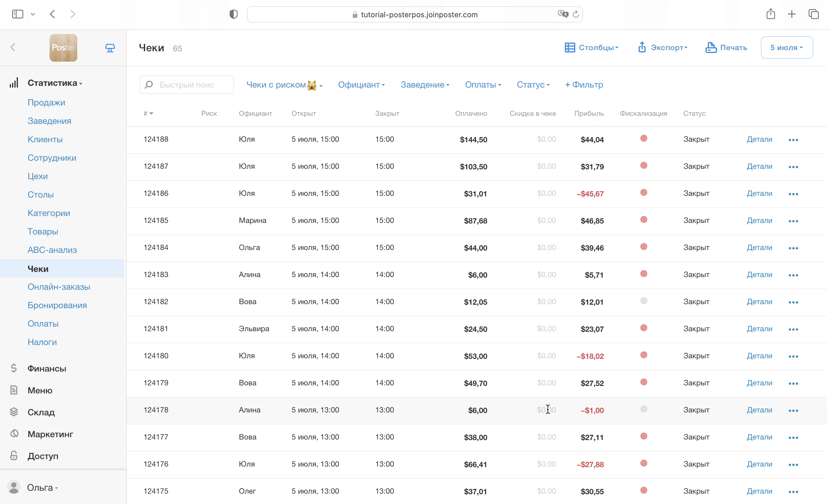The width and height of the screenshot is (830, 504).
Task: Click Safari share icon in toolbar
Action: click(x=770, y=14)
